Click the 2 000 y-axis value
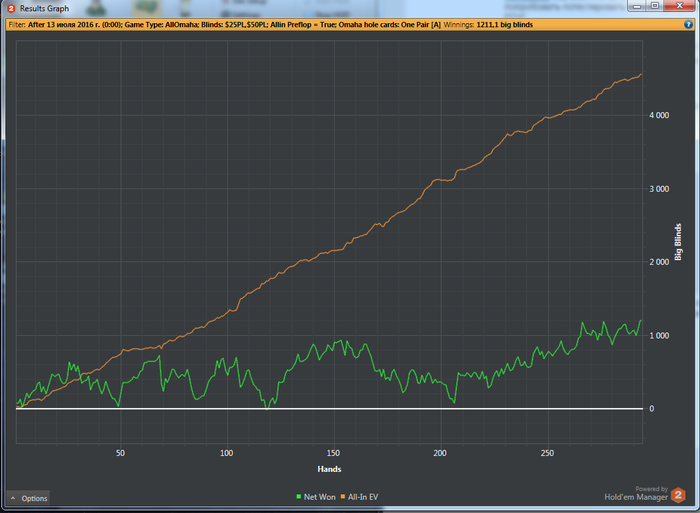 pyautogui.click(x=659, y=262)
